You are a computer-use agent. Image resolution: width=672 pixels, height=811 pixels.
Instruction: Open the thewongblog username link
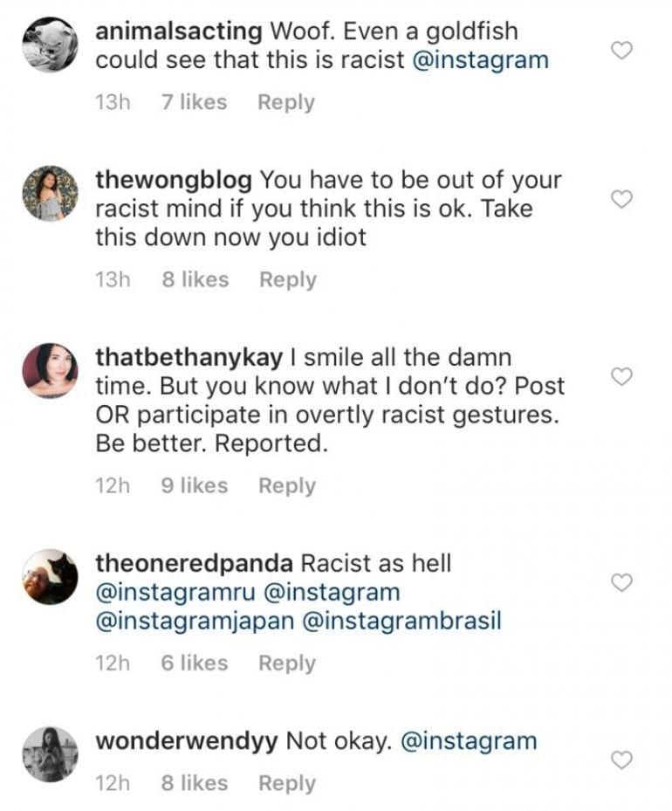click(x=174, y=181)
